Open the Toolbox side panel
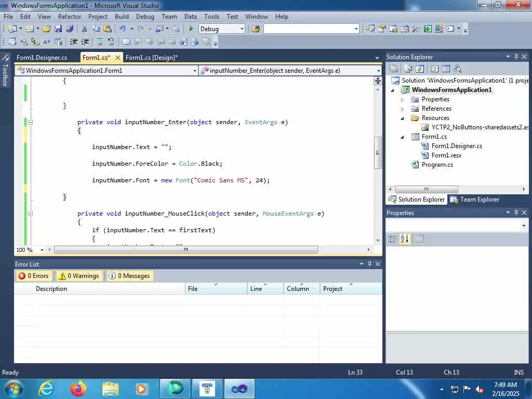Screen dimensions: 532x399 [5, 71]
